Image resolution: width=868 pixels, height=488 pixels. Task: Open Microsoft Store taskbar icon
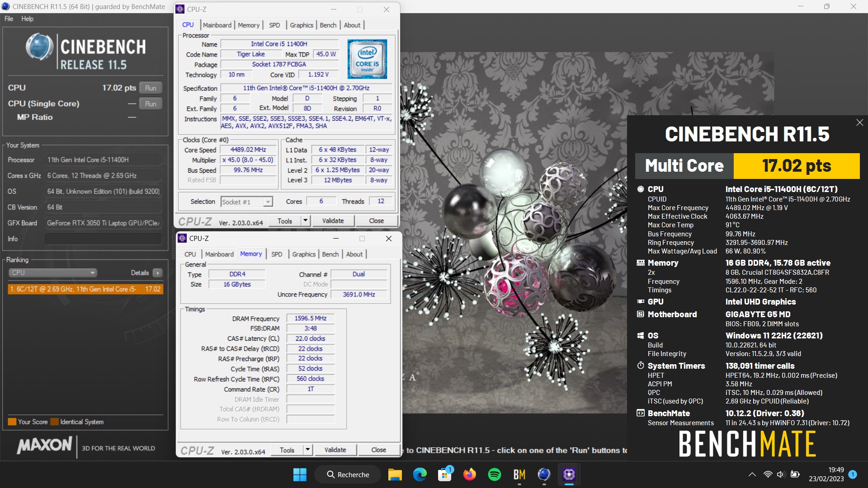445,474
